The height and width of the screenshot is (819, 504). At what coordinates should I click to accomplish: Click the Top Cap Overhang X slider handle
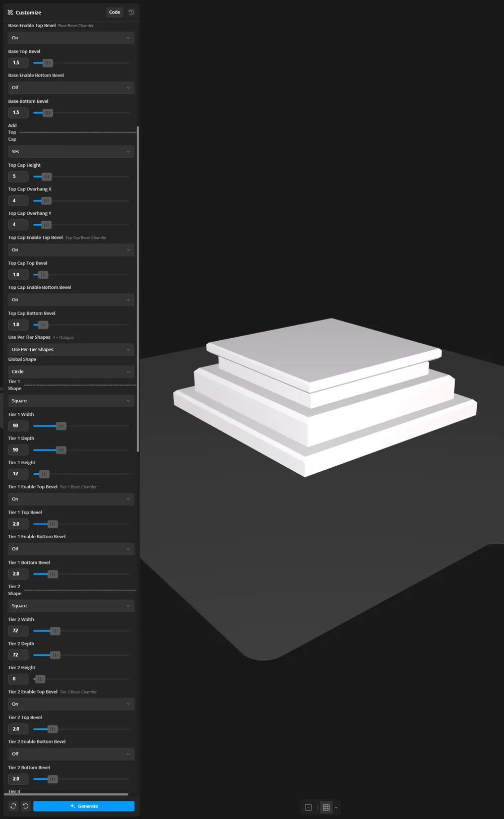46,201
